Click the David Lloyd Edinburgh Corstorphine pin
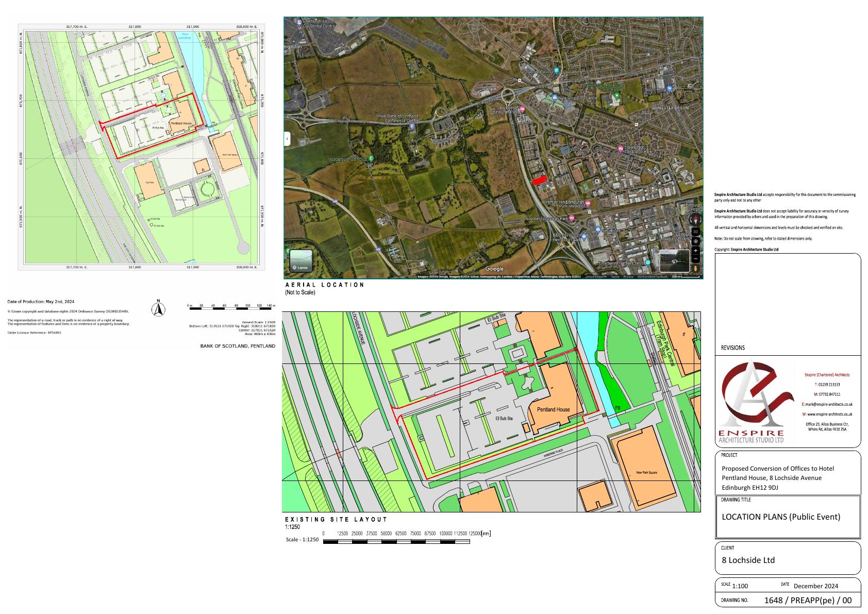Image resolution: width=868 pixels, height=614 pixels. (x=616, y=96)
